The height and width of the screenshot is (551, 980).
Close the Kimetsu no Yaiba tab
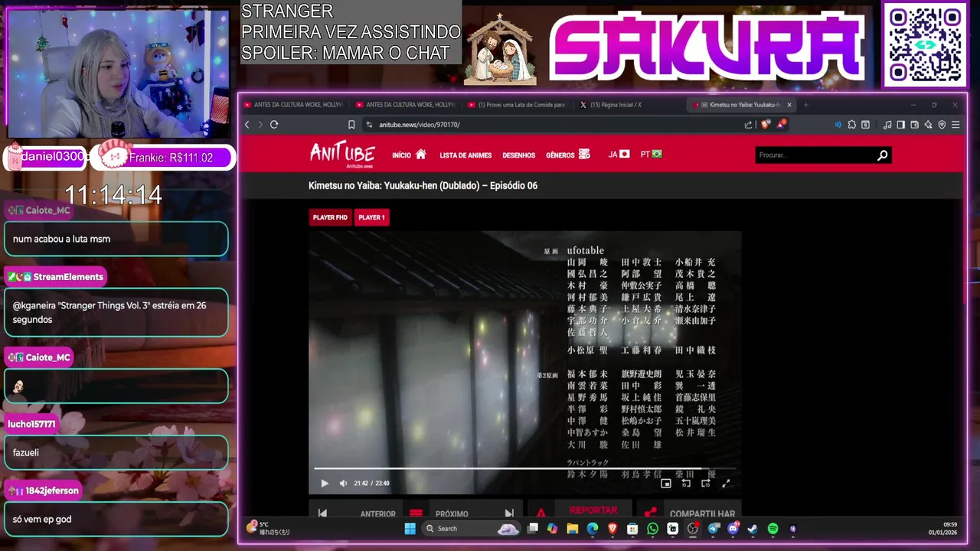(x=789, y=105)
